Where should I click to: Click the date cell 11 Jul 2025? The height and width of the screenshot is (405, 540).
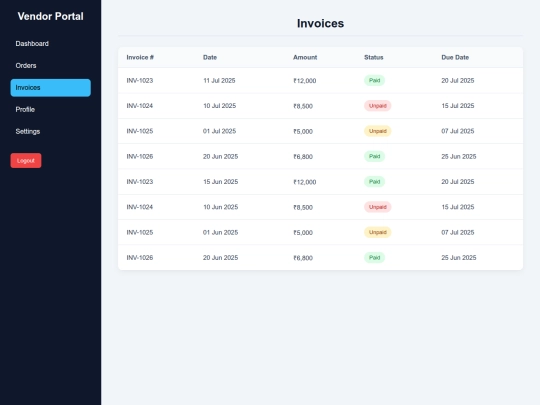tap(219, 81)
